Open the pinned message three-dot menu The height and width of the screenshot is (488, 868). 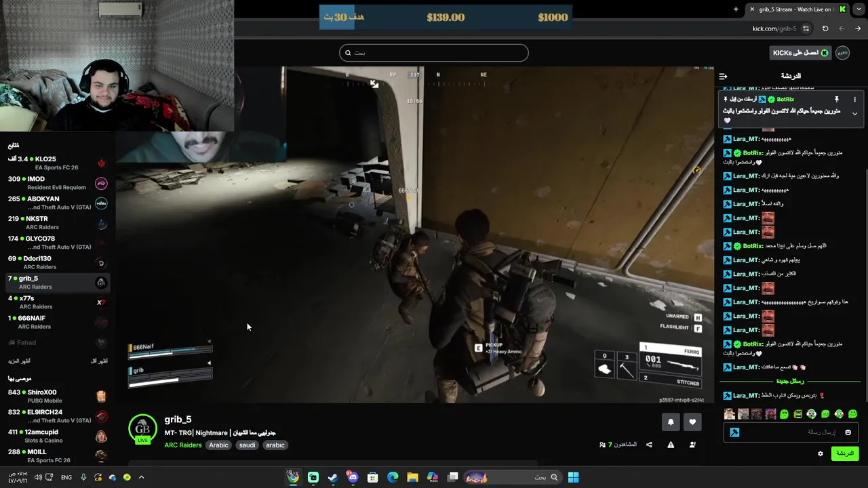tap(854, 99)
